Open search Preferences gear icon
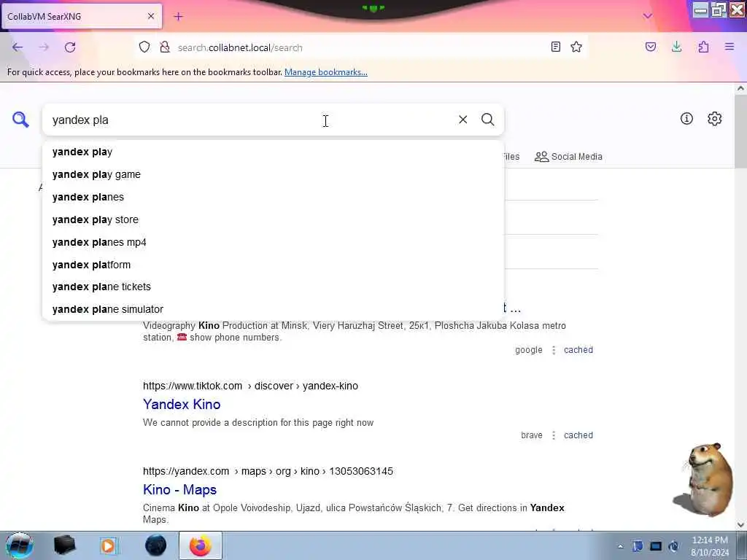Image resolution: width=747 pixels, height=560 pixels. pos(715,119)
